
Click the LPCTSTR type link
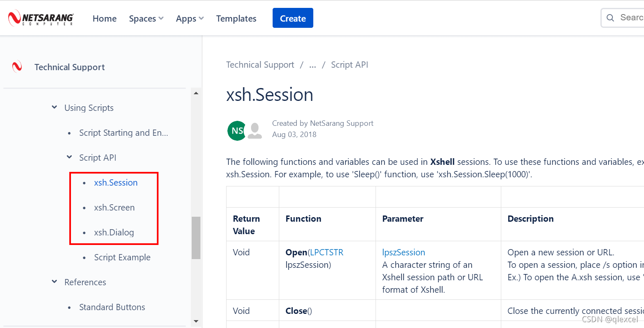pos(327,252)
